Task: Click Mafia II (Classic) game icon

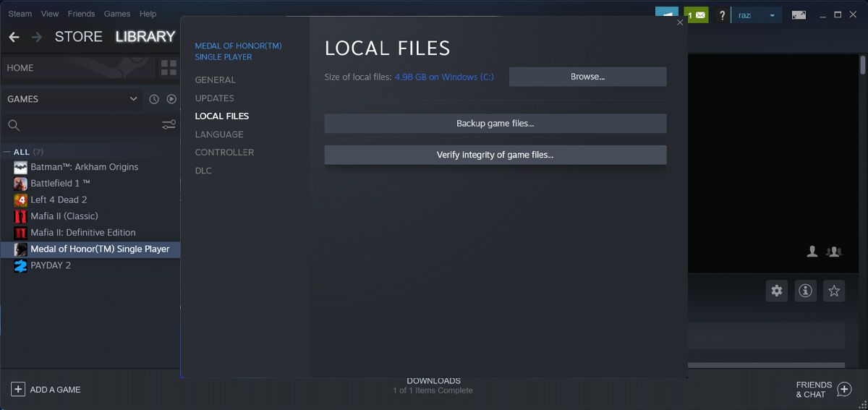Action: [20, 216]
